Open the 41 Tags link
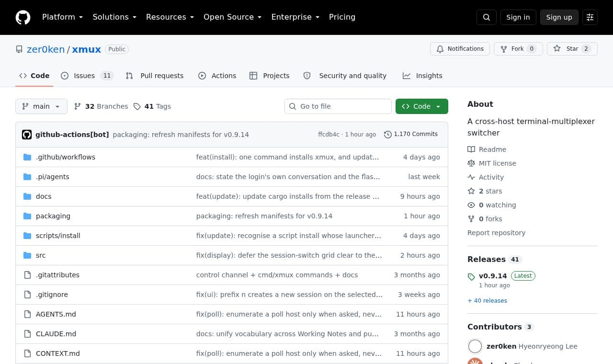The width and height of the screenshot is (613, 364). click(152, 106)
